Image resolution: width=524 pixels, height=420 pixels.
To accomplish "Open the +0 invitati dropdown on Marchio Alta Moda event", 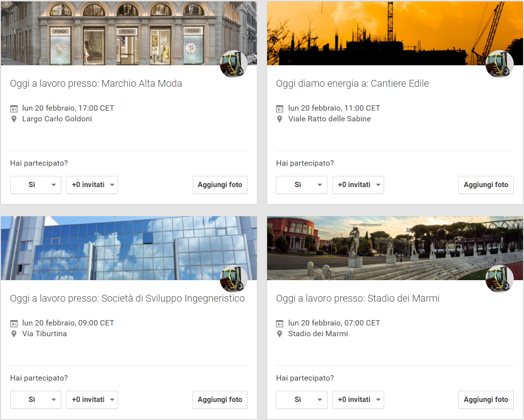I will point(92,185).
